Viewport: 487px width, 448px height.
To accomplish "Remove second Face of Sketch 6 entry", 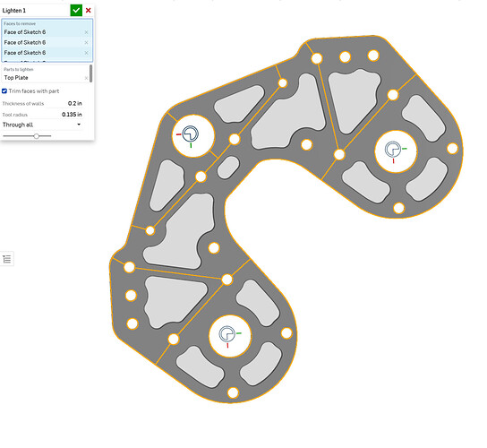I will [86, 43].
